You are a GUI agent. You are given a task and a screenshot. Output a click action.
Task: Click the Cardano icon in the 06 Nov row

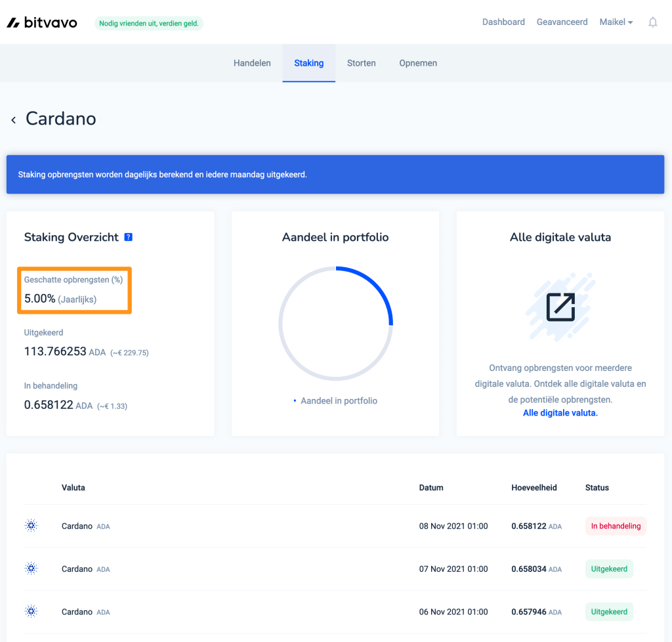(x=31, y=611)
